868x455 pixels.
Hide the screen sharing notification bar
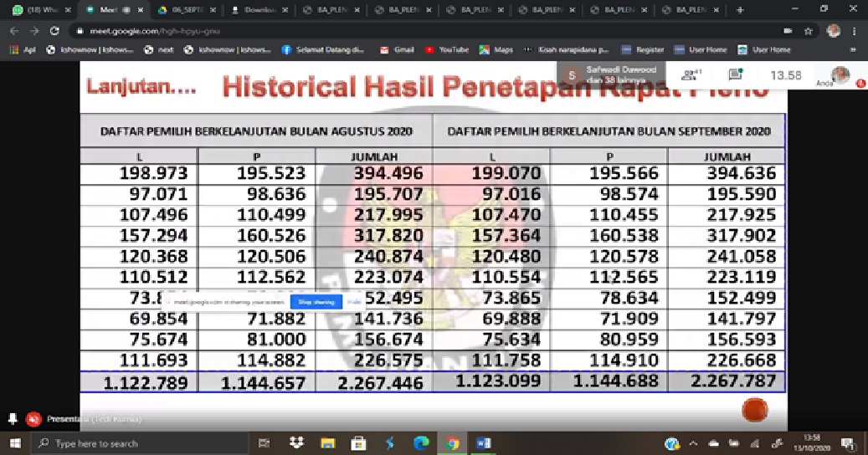click(354, 302)
